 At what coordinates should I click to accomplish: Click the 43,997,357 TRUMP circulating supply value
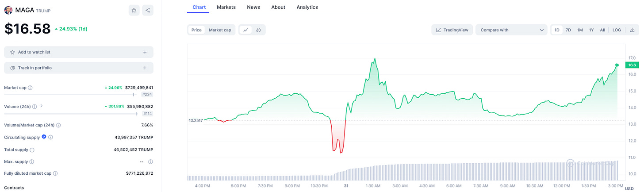pyautogui.click(x=134, y=138)
